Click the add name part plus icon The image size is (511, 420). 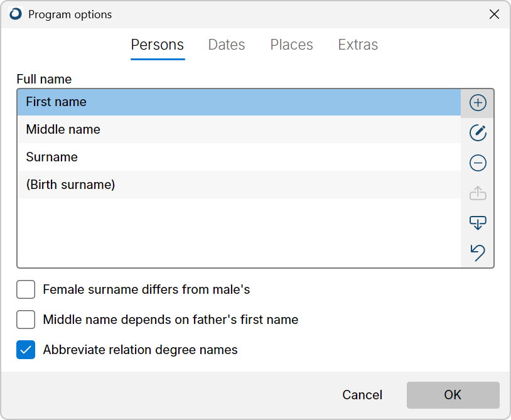tap(478, 103)
